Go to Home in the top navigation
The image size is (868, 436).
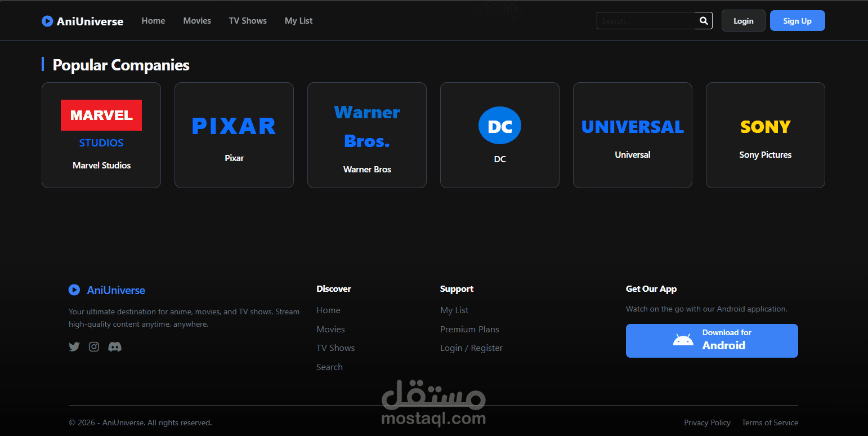153,21
